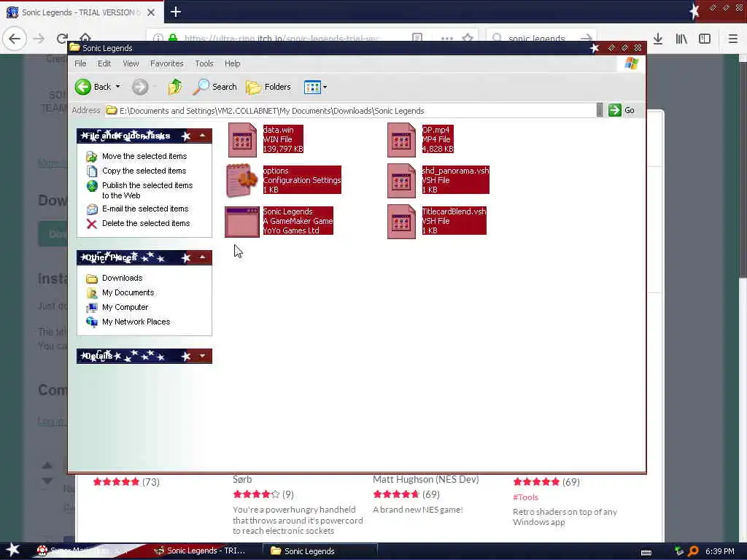Toggle reader view icon in Firefox
This screenshot has width=747, height=560.
point(417,38)
